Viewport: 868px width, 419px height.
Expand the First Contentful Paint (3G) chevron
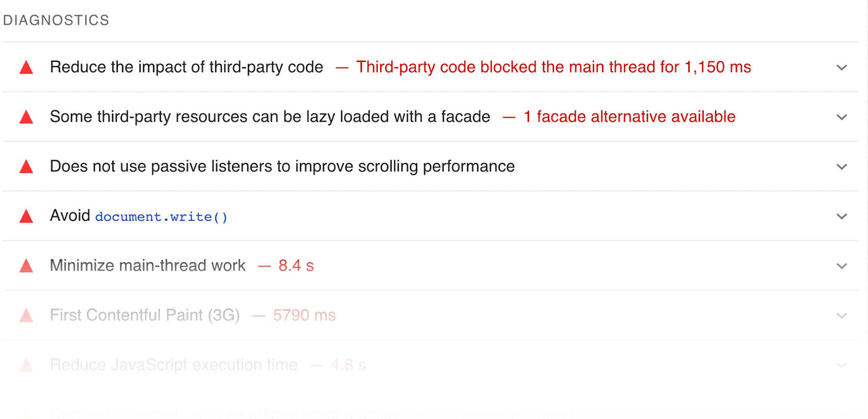[x=841, y=316]
